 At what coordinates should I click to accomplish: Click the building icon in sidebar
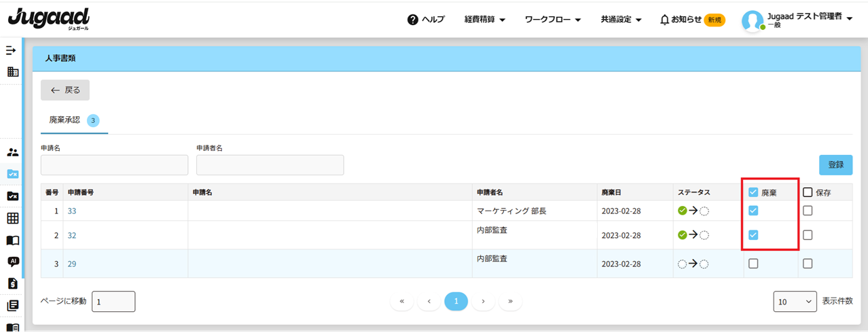tap(12, 71)
